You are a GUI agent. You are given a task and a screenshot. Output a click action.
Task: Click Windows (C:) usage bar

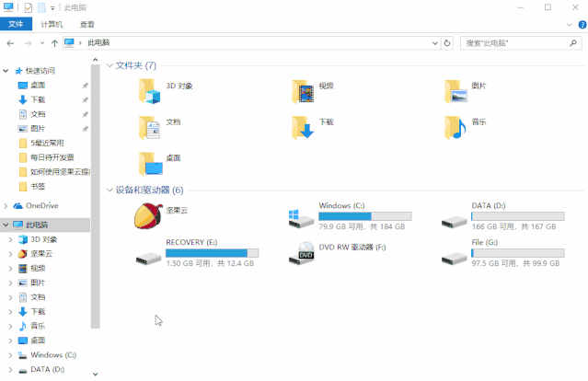coord(365,216)
